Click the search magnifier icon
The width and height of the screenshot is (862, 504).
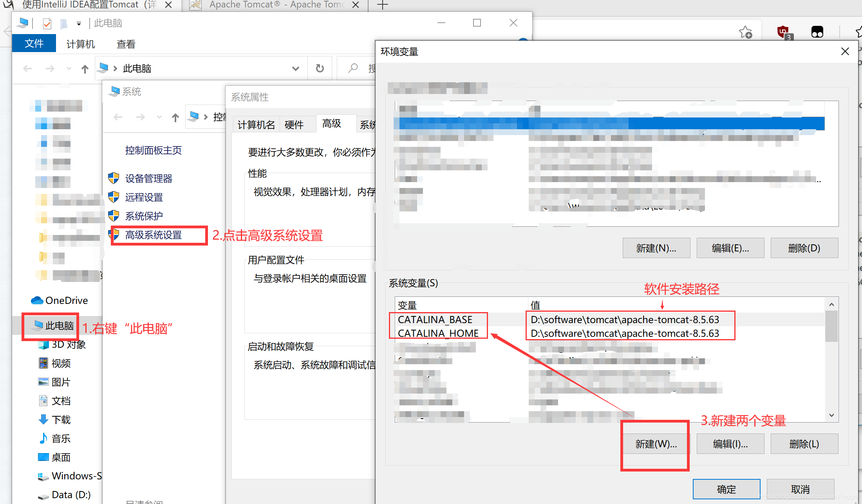[x=353, y=68]
